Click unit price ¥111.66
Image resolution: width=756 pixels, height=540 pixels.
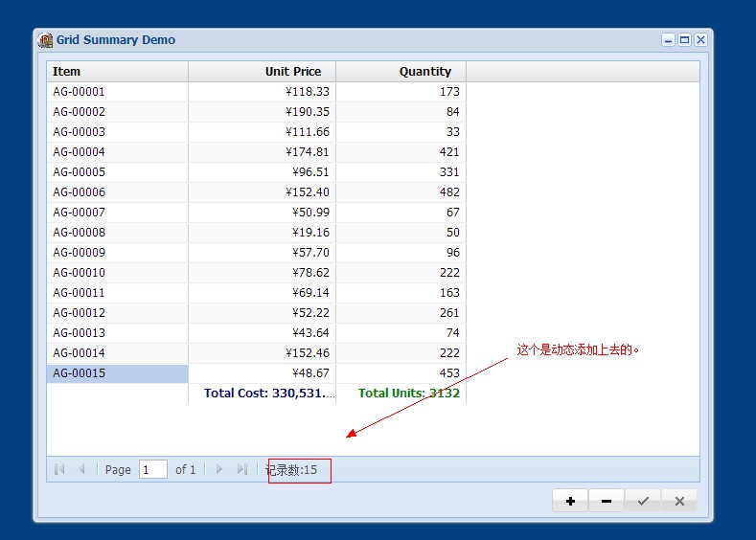(x=262, y=132)
